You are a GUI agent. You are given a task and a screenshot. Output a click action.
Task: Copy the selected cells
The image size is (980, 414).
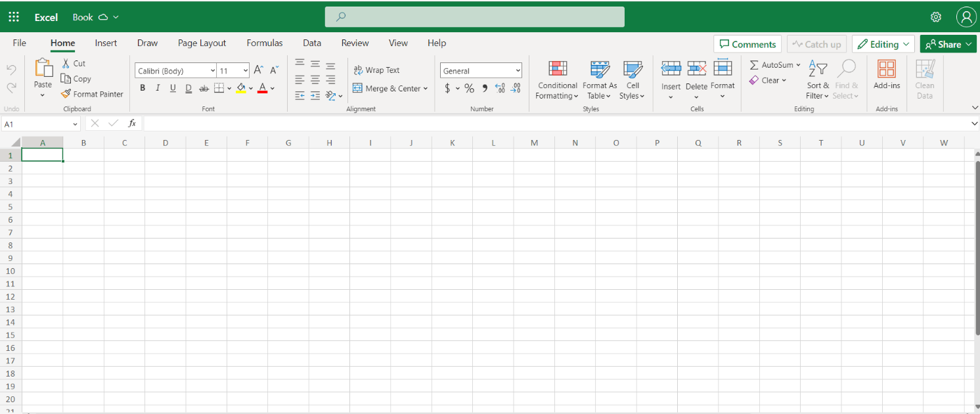76,79
